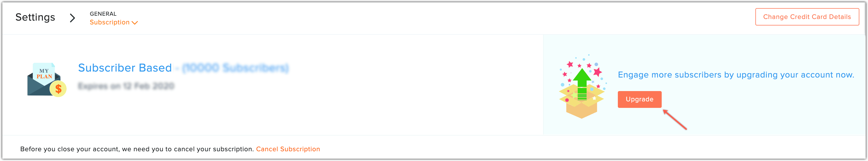Click the My Plan envelope icon
The image size is (868, 161).
click(x=47, y=80)
